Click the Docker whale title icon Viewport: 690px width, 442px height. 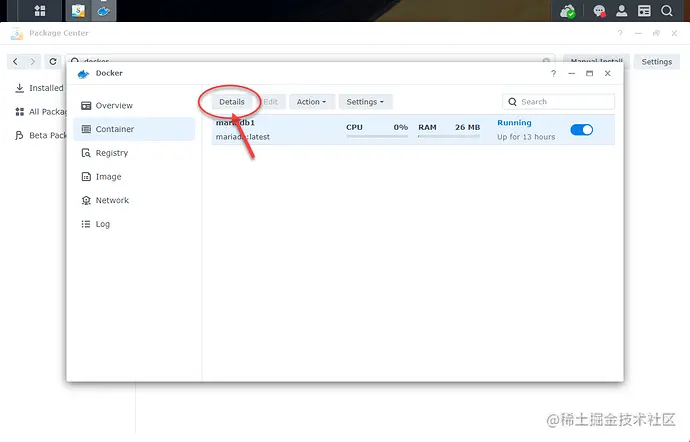[83, 74]
